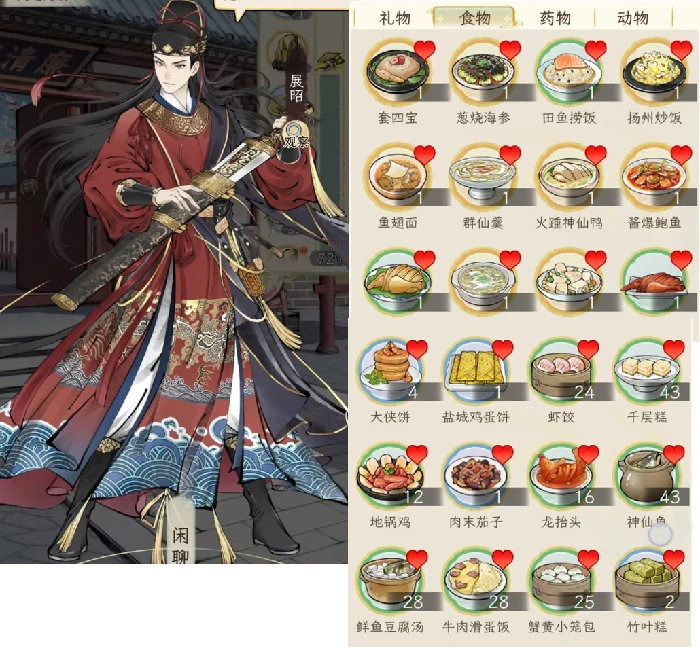Select the 虾饺 dumpling steamer icon
Screen dimensions: 700x648
tap(562, 371)
